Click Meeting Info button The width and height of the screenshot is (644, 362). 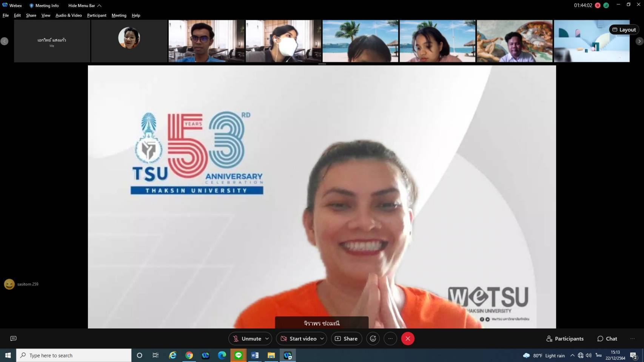[x=44, y=6]
